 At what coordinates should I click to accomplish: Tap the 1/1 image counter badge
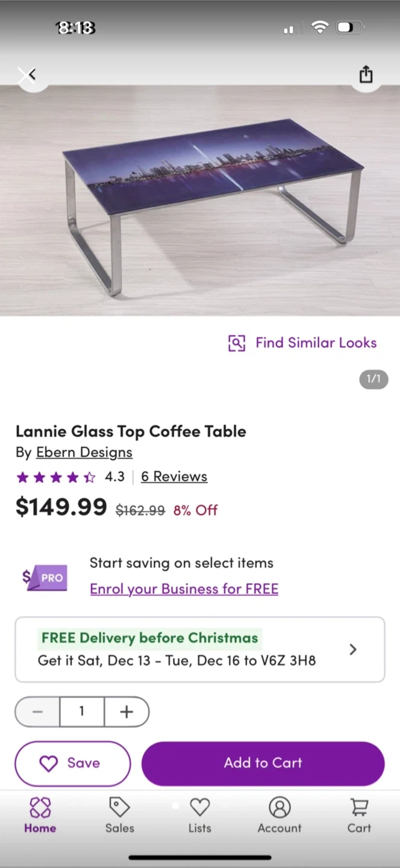373,379
